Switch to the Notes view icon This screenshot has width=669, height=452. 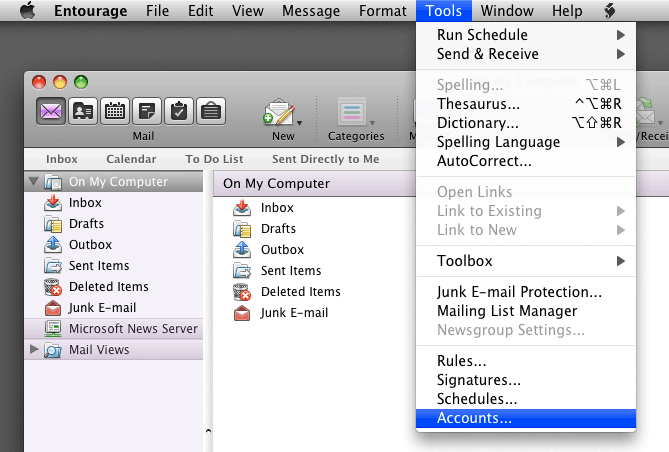click(147, 111)
